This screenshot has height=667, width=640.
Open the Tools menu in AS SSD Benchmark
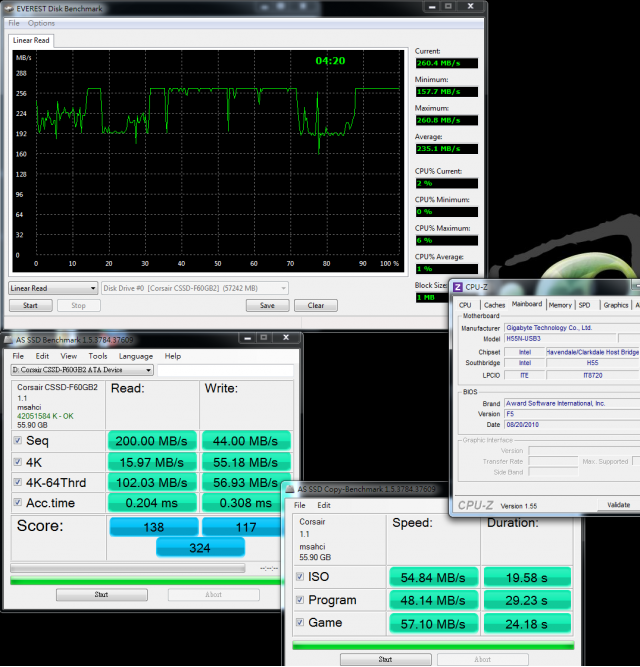tap(98, 356)
